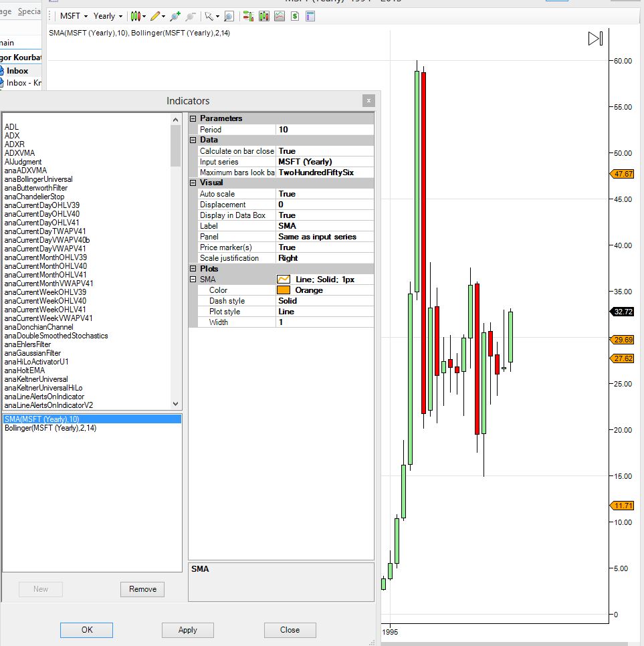Viewport: 644px width, 646px height.
Task: Edit the plot Width value 1
Action: [325, 322]
